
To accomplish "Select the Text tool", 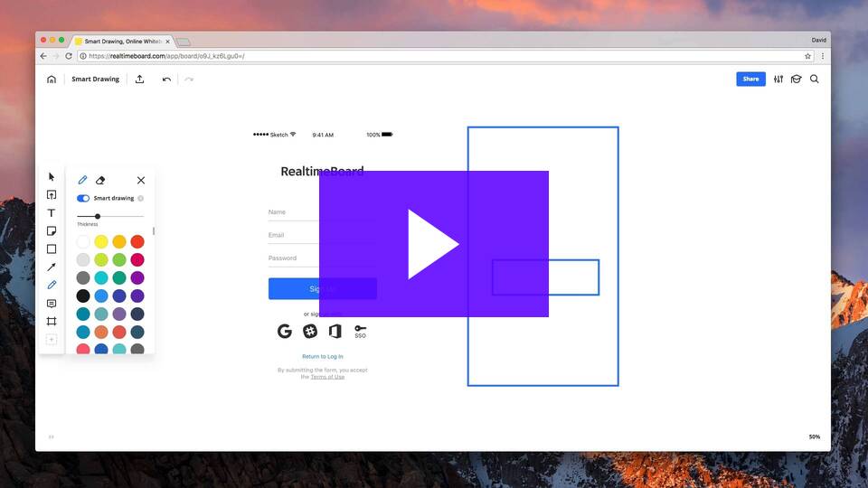I will click(x=52, y=213).
